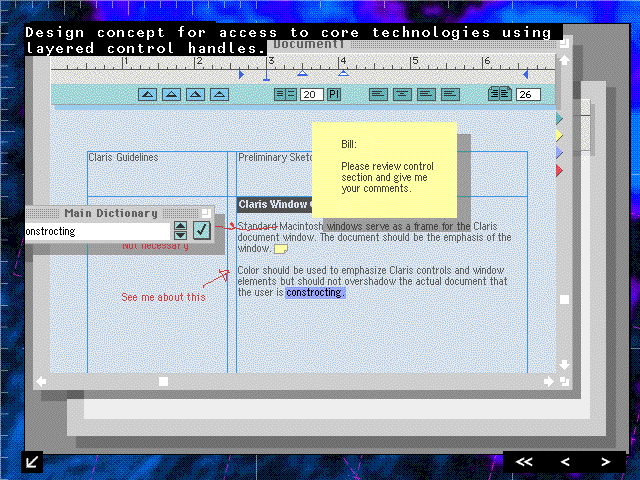Click the highlighted word 'constrocting'
The height and width of the screenshot is (480, 640).
[x=315, y=292]
